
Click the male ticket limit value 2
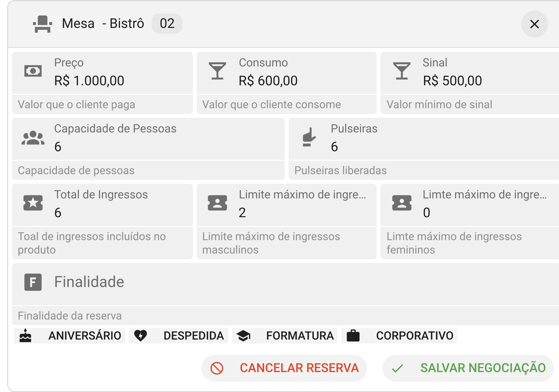(x=242, y=213)
